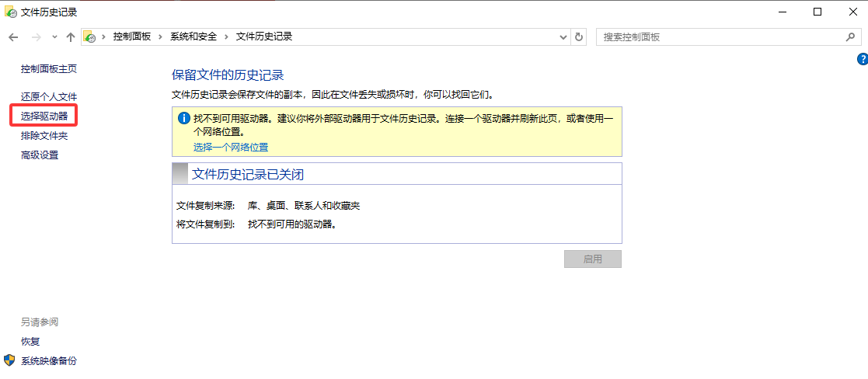The height and width of the screenshot is (379, 868).
Task: Click 文件历史记录 in the breadcrumb path
Action: (x=264, y=37)
